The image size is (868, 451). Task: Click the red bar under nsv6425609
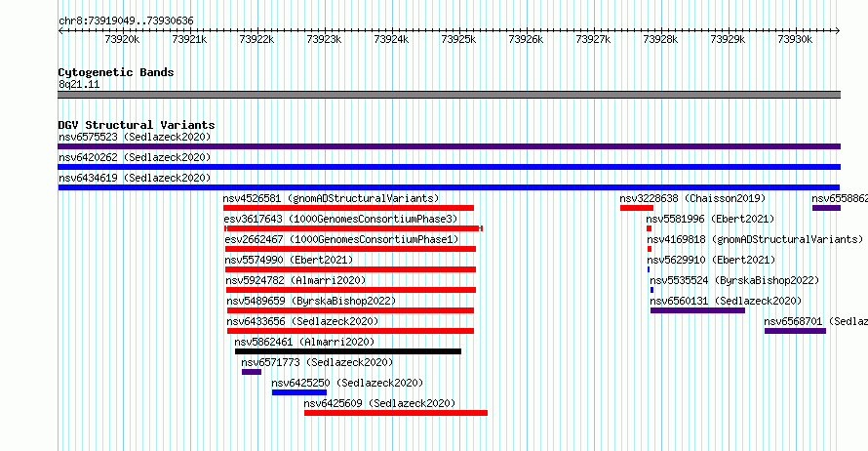pos(396,413)
